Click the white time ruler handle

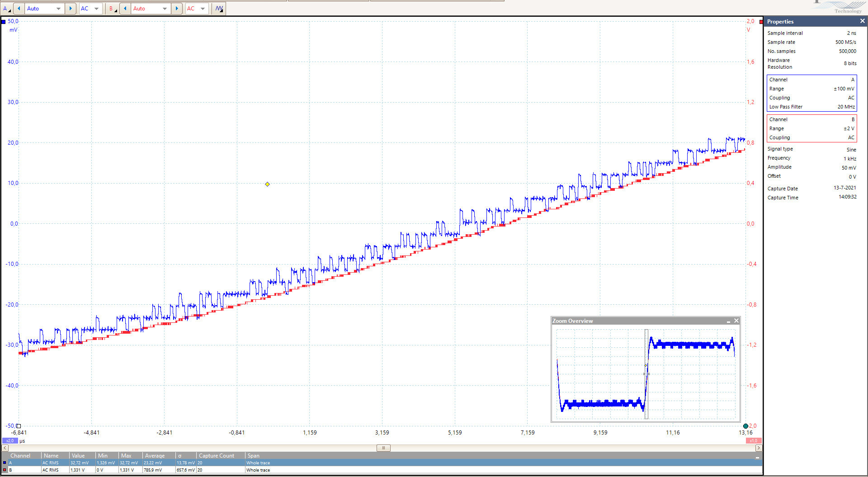pyautogui.click(x=19, y=426)
